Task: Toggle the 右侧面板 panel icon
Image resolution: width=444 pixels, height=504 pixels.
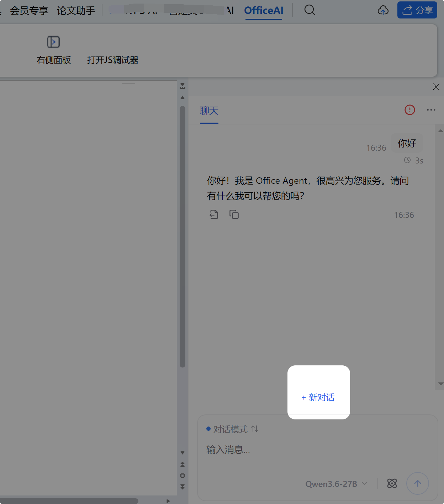Action: 53,42
